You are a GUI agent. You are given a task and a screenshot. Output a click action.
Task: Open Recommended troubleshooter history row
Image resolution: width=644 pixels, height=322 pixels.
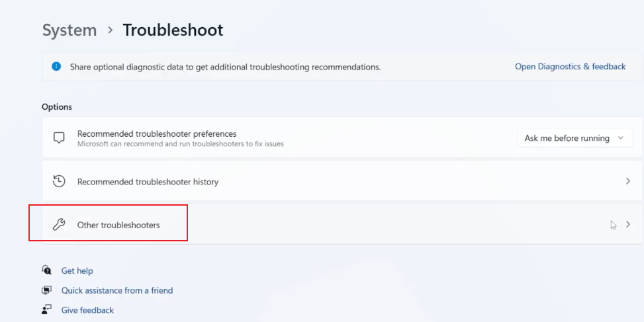342,181
